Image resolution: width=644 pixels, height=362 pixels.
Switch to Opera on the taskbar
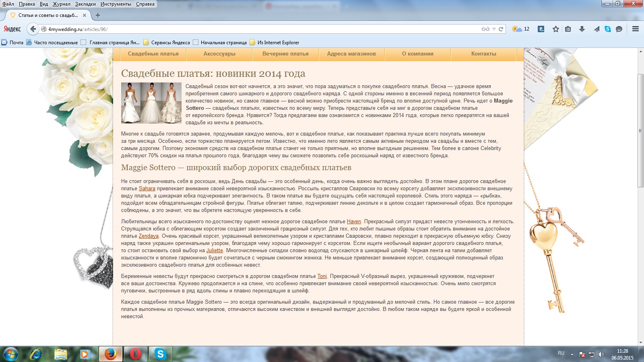135,354
